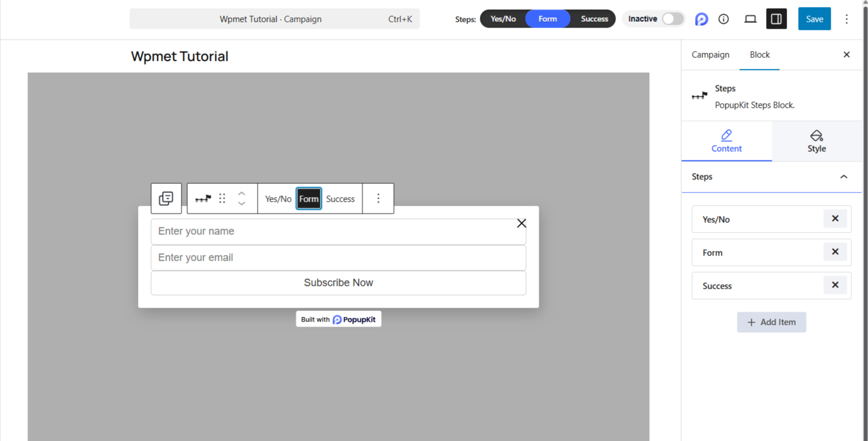Click the PopupKit logo icon in header
This screenshot has width=868, height=441.
tap(701, 18)
